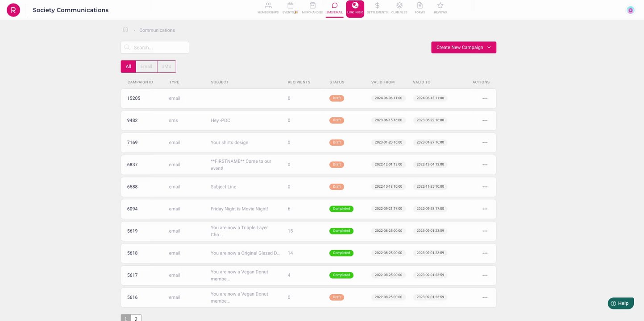Filter campaigns by Email tab
644x321 pixels.
(x=146, y=66)
